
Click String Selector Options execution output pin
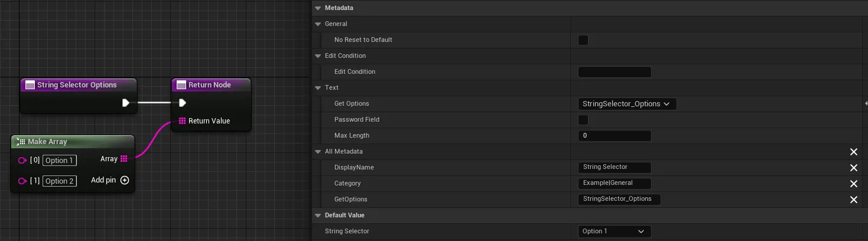[x=125, y=103]
